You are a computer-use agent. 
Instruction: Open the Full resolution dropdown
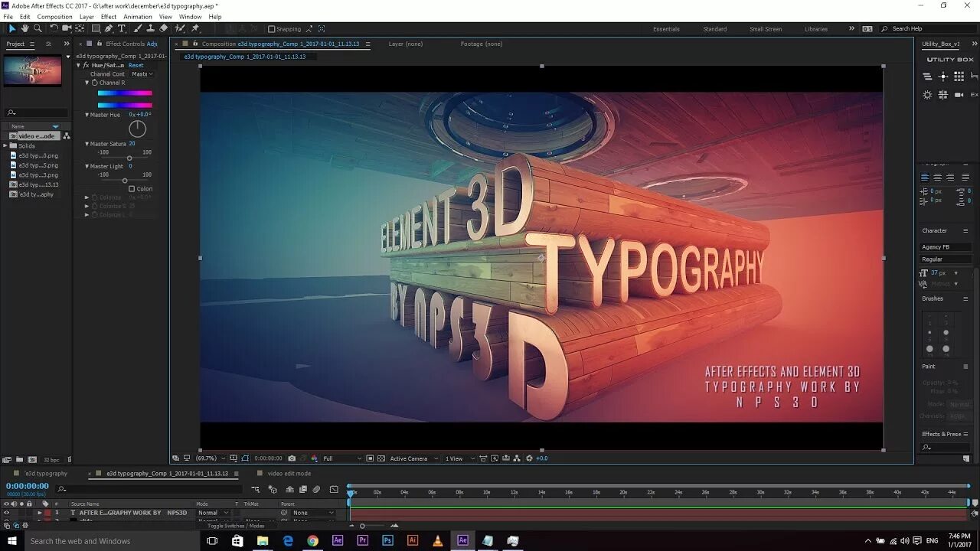coord(341,458)
